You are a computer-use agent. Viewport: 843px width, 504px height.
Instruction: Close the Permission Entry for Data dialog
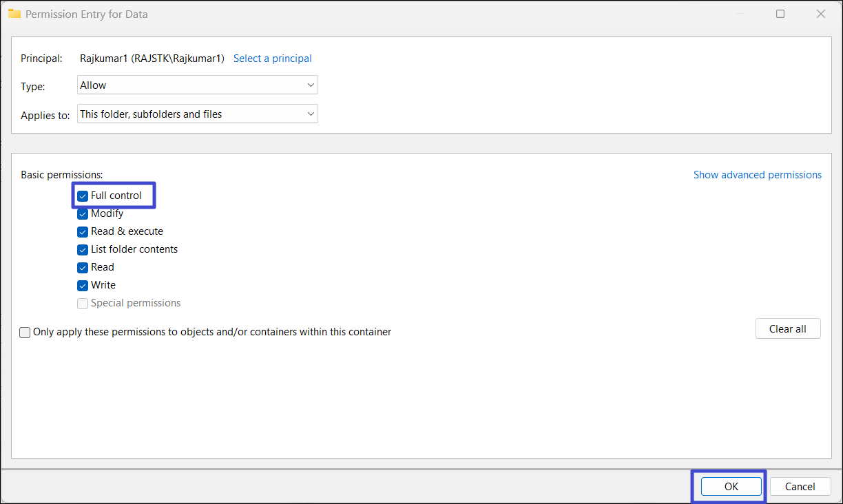point(820,14)
